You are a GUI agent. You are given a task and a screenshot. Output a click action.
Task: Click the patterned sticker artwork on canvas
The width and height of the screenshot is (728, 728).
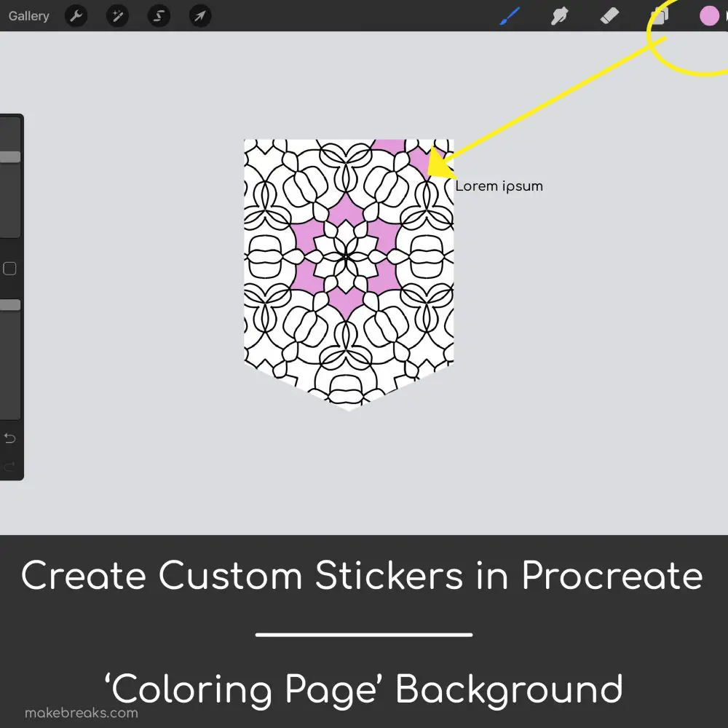pyautogui.click(x=349, y=275)
